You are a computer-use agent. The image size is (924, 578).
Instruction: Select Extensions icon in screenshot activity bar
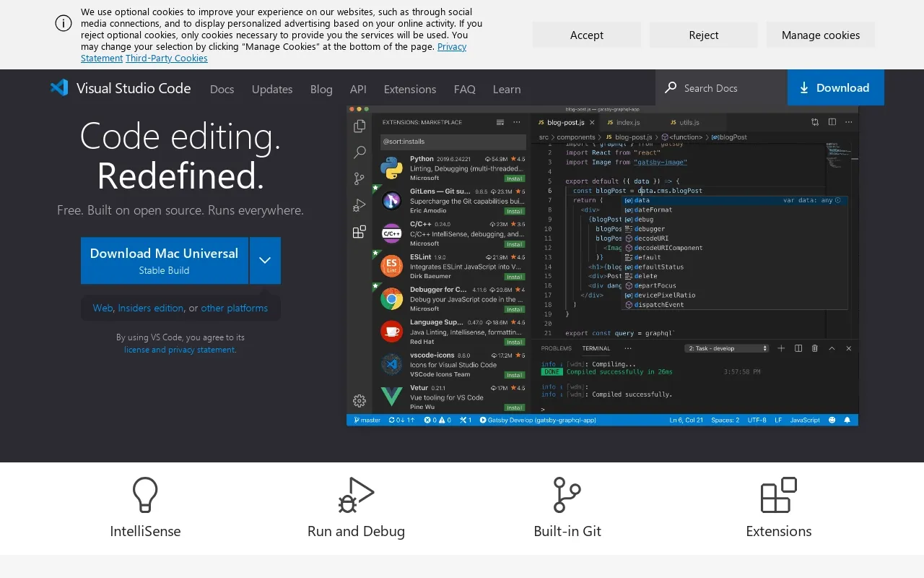pyautogui.click(x=359, y=232)
